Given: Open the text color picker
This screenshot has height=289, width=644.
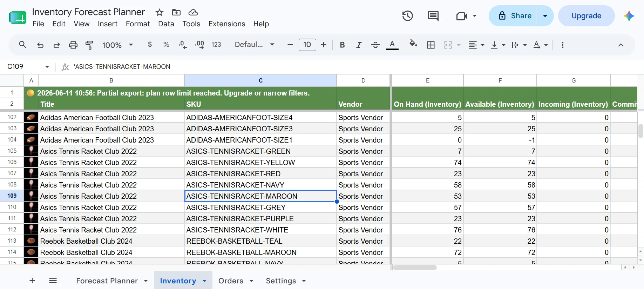Looking at the screenshot, I should tap(392, 45).
